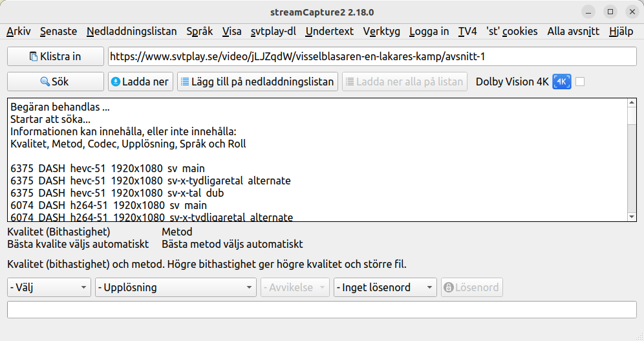Viewport: 644px width, 341px height.
Task: Click the line '6375 DASH hevc-51 1920x1080 sv main'
Action: 107,168
